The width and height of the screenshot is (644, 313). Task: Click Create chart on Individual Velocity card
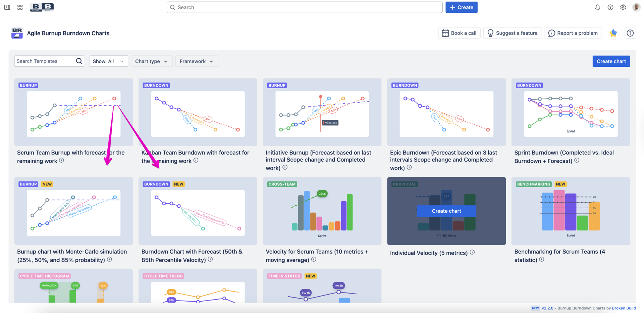coord(446,211)
